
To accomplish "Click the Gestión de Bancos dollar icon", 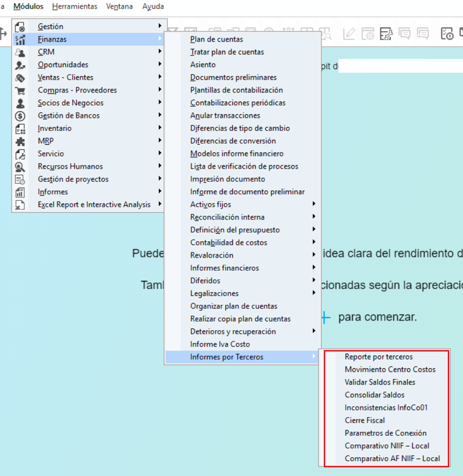I will (x=20, y=116).
